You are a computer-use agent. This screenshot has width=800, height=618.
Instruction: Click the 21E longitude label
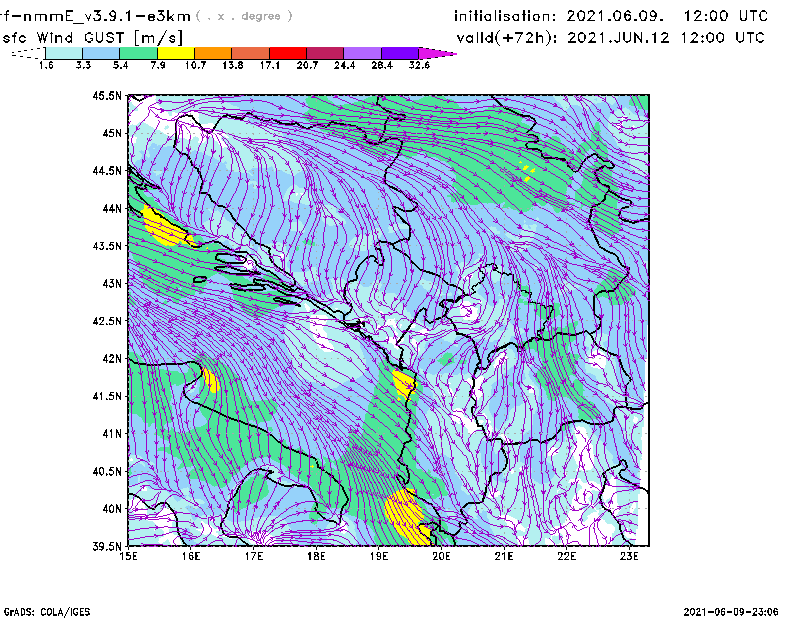[504, 556]
